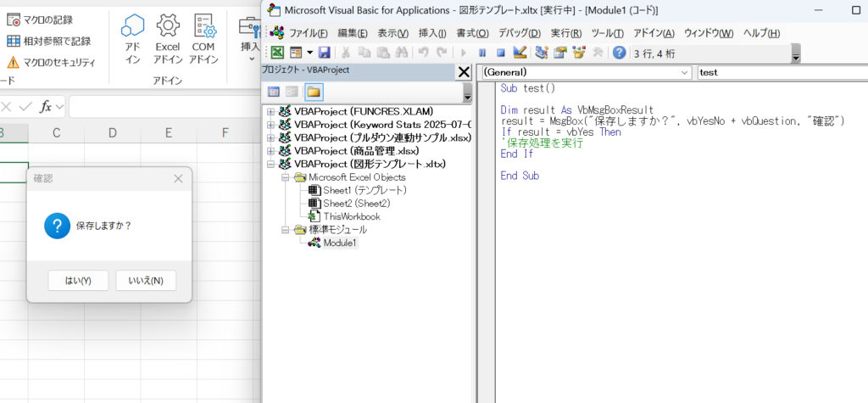Collapse VBAProject (図形テンプレート.xltx) node
Screen dimensions: 868x403
[270, 164]
